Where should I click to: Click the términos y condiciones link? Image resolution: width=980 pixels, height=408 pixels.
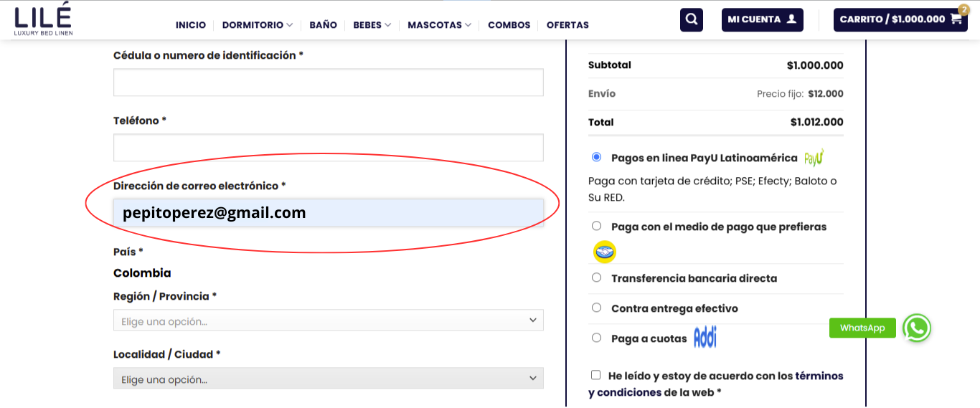click(819, 376)
